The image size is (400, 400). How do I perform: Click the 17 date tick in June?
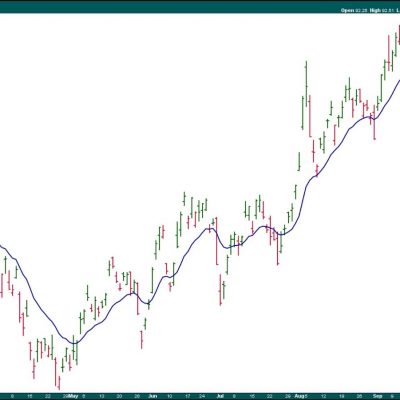coord(188,396)
